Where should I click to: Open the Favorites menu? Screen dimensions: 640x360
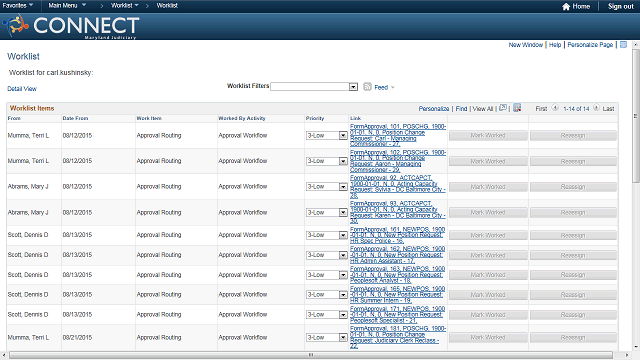coord(18,5)
